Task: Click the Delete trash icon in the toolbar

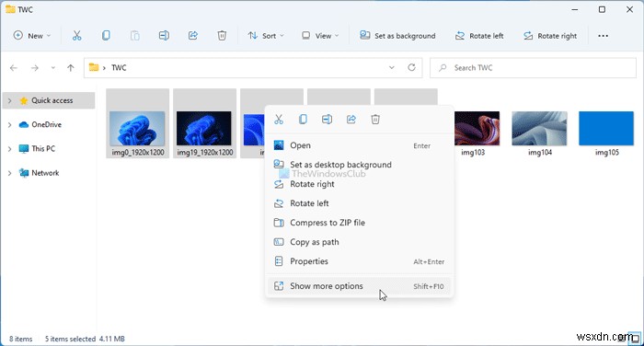Action: (222, 36)
